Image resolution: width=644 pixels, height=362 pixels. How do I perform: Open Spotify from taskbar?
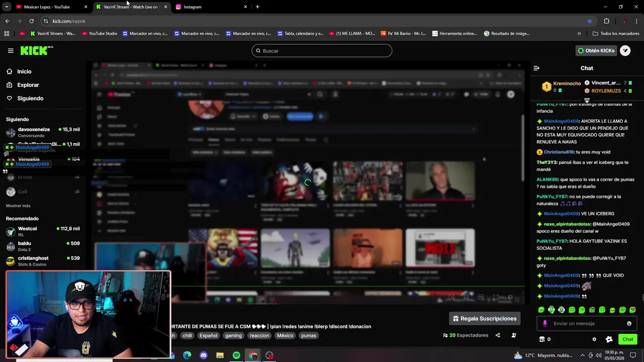point(236,355)
